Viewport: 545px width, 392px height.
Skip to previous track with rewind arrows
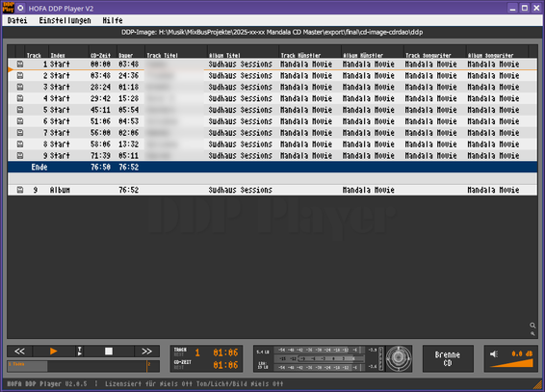(x=19, y=352)
